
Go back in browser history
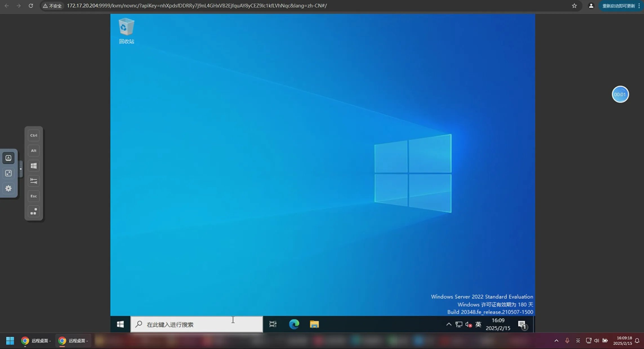[x=6, y=6]
